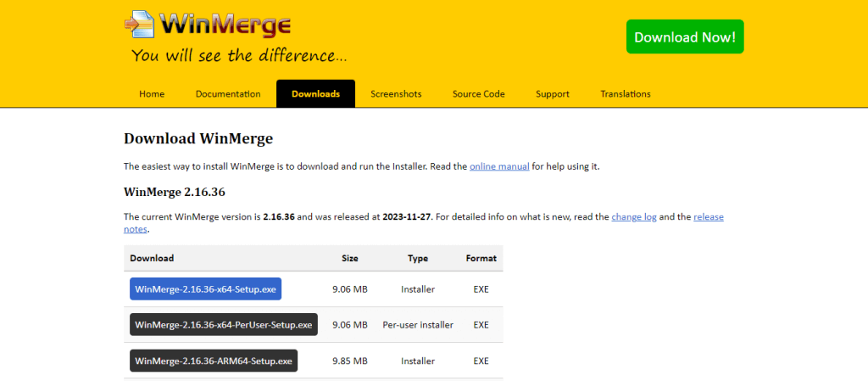Click the 9.85 MB size cell
Viewport: 868px width, 381px height.
tap(350, 361)
